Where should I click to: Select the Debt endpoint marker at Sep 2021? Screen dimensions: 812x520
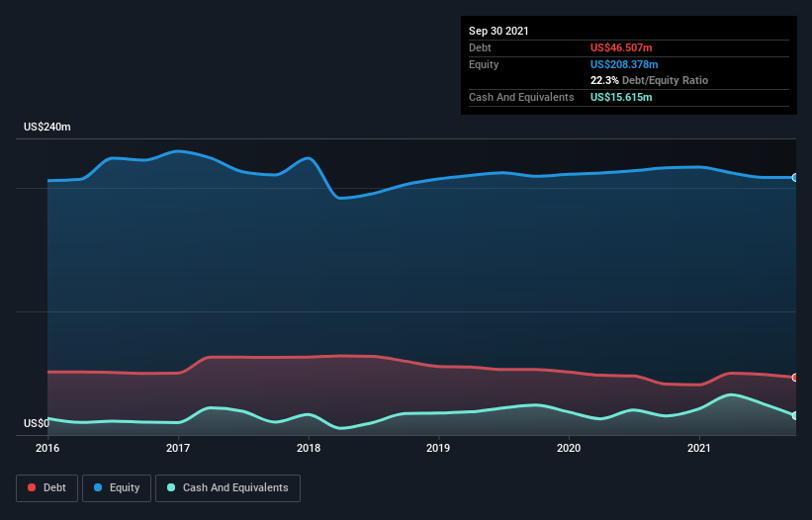coord(795,378)
